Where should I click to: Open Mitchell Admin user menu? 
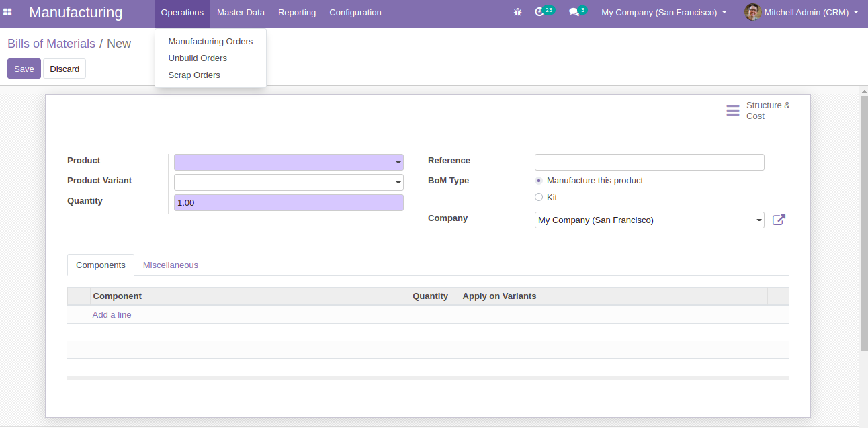click(801, 12)
